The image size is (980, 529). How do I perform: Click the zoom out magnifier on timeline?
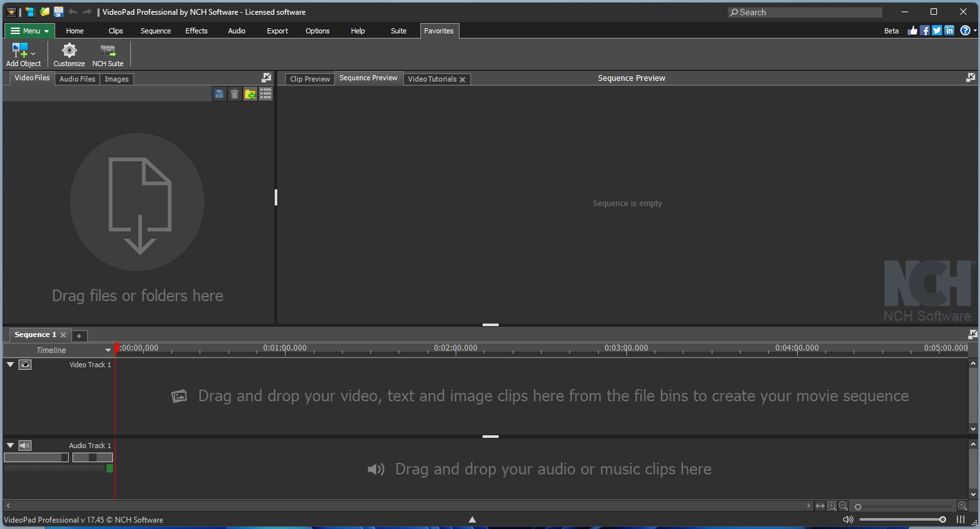click(x=843, y=506)
